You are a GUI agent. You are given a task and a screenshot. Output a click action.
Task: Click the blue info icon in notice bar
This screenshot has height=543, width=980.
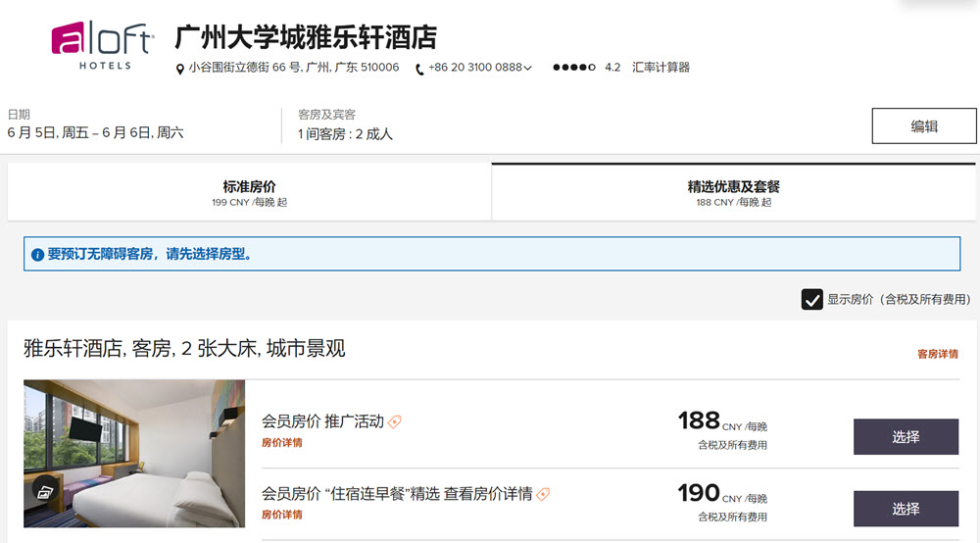pos(37,254)
